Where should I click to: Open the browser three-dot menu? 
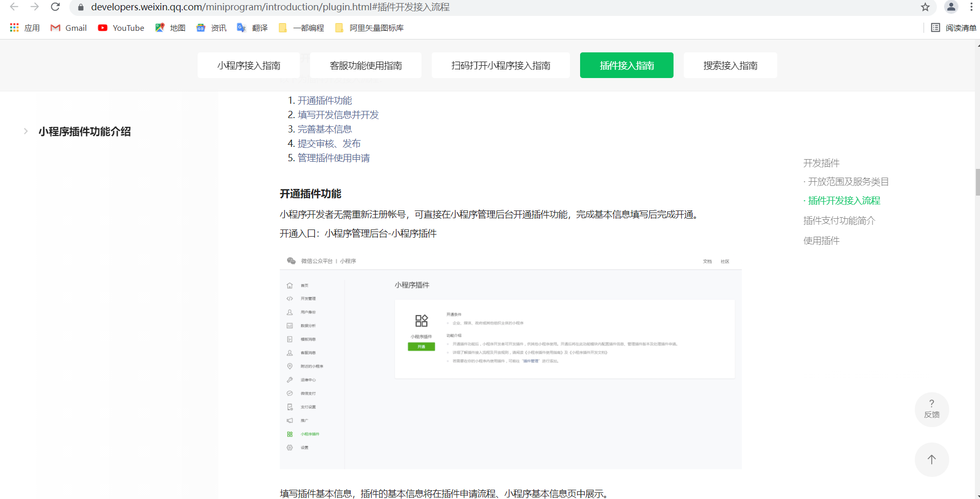click(971, 7)
